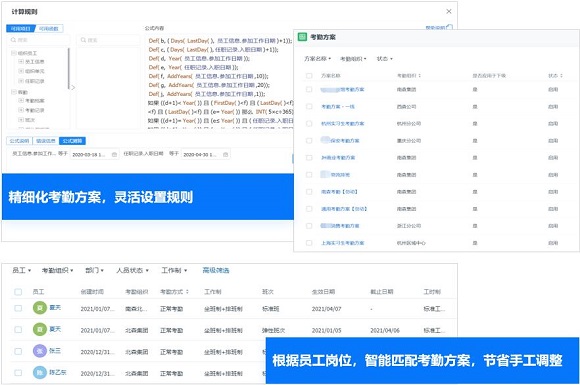
Task: Tick the select-all checkbox in 考勤方案 table header
Action: [309, 76]
